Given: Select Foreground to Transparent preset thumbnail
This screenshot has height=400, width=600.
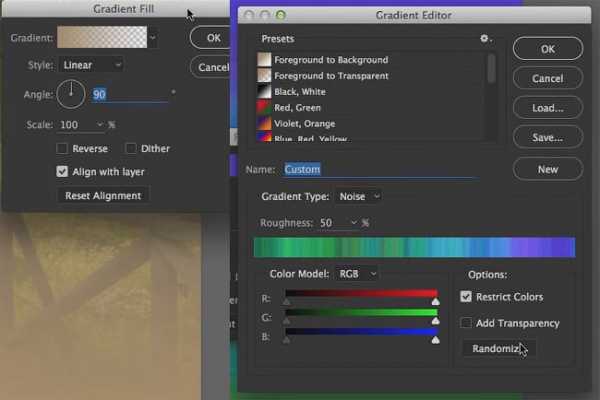Looking at the screenshot, I should [265, 76].
